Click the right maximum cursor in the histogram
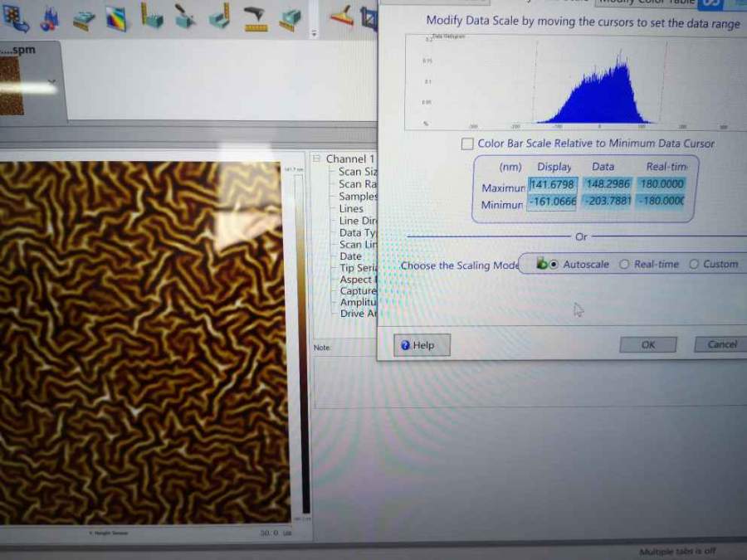Viewport: 747px width, 560px height. (663, 81)
